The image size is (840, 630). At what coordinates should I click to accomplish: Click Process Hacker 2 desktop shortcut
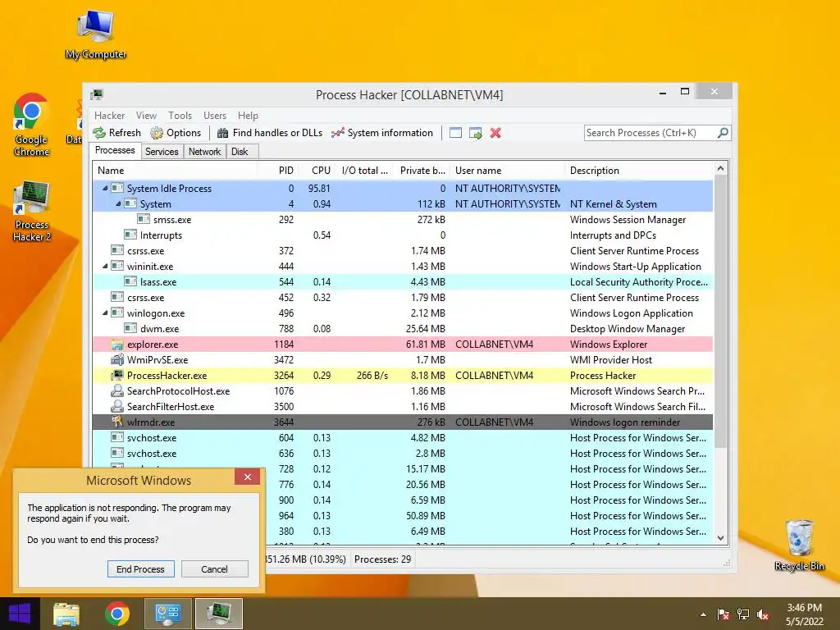pos(31,211)
